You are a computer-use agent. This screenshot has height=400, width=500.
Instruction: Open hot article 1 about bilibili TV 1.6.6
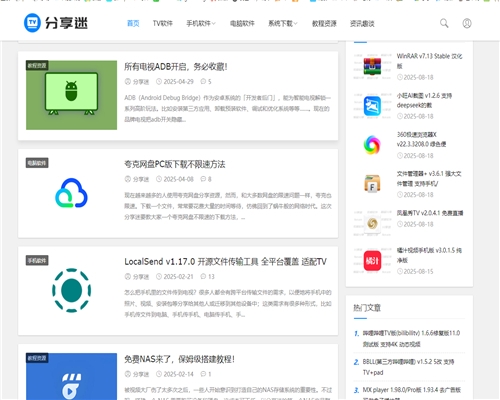411,338
